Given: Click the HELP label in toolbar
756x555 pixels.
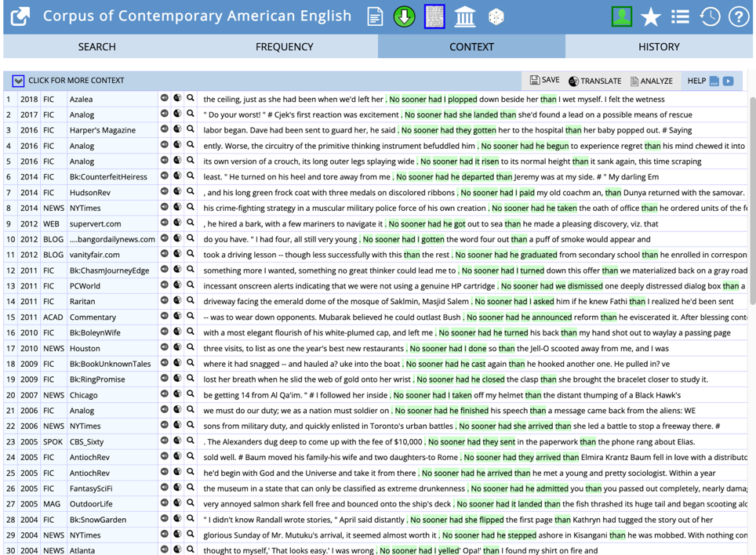Looking at the screenshot, I should coord(696,81).
